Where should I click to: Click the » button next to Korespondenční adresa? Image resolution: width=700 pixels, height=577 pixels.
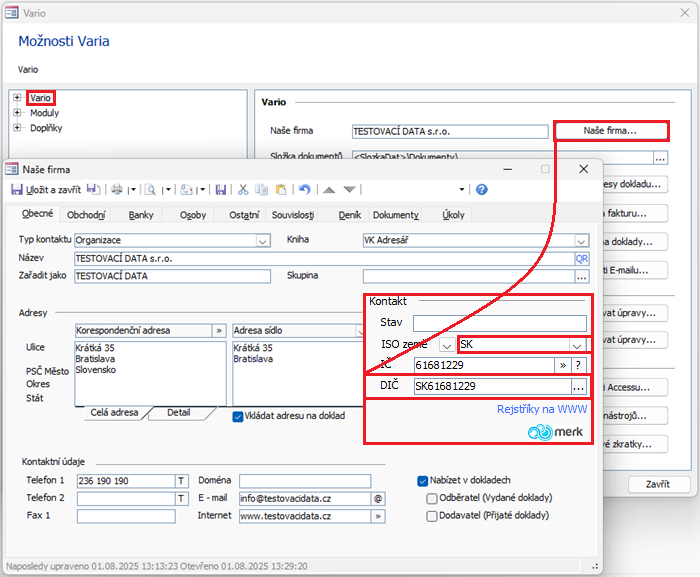tap(219, 330)
